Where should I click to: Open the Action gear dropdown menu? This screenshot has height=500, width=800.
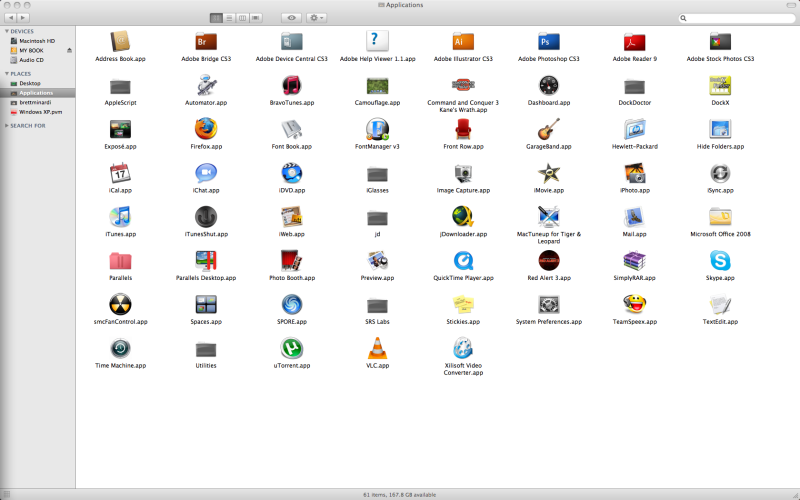tap(316, 18)
